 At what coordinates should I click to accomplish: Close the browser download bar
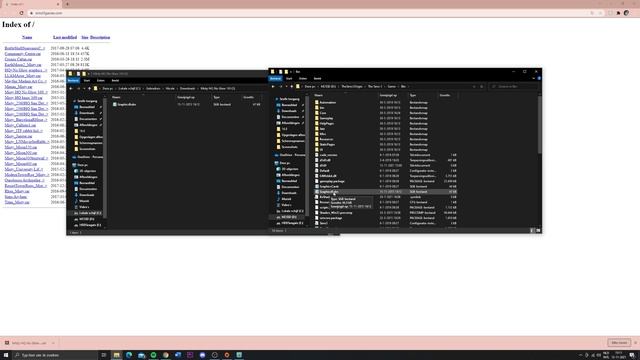click(x=635, y=343)
